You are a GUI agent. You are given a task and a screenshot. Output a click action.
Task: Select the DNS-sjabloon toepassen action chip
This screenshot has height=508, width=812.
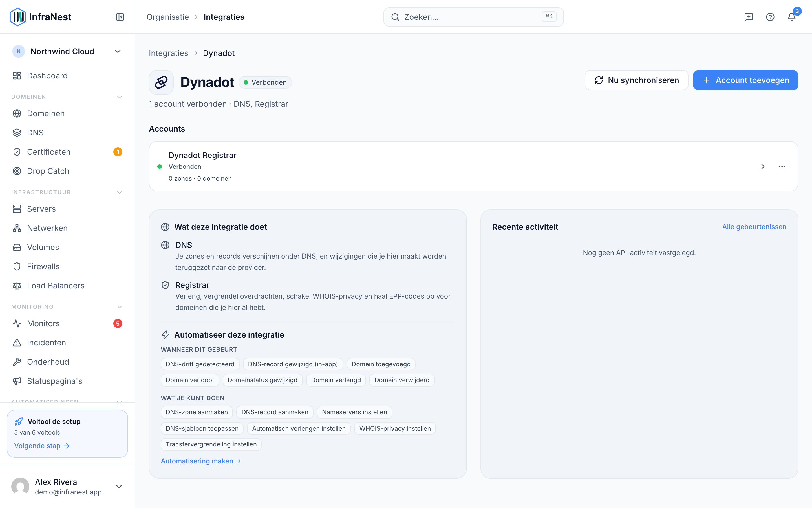coord(202,428)
